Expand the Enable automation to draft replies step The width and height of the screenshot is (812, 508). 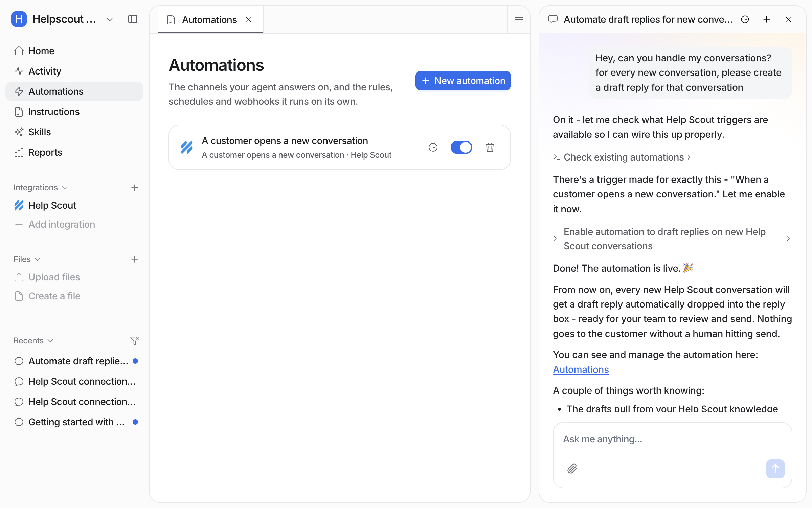(672, 239)
